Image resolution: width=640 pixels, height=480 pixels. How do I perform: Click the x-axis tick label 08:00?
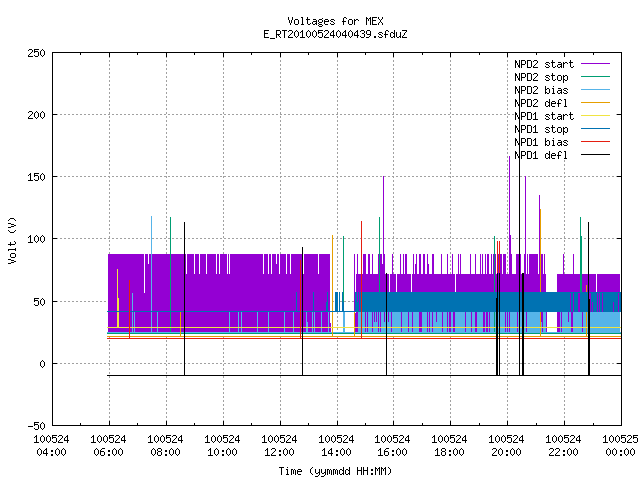(x=165, y=452)
